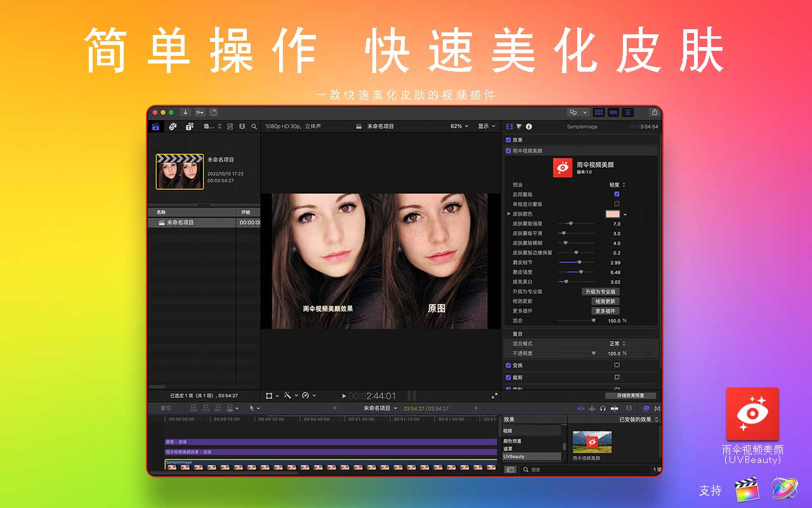
Task: Toggle viewer fullscreen arrows icon
Action: (x=495, y=396)
